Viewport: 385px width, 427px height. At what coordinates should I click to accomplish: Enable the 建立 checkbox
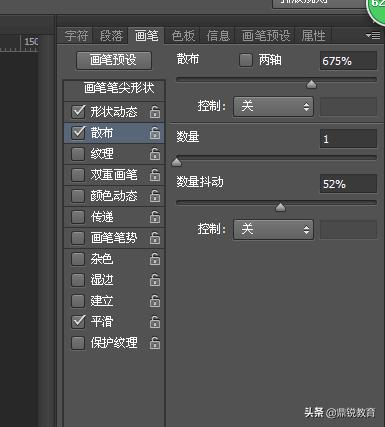(x=78, y=301)
